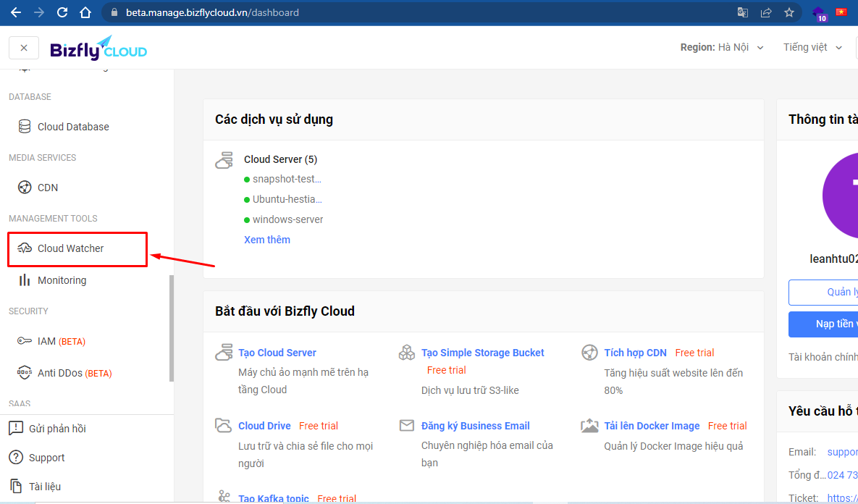Click the Tài liệu documents icon

[x=16, y=486]
